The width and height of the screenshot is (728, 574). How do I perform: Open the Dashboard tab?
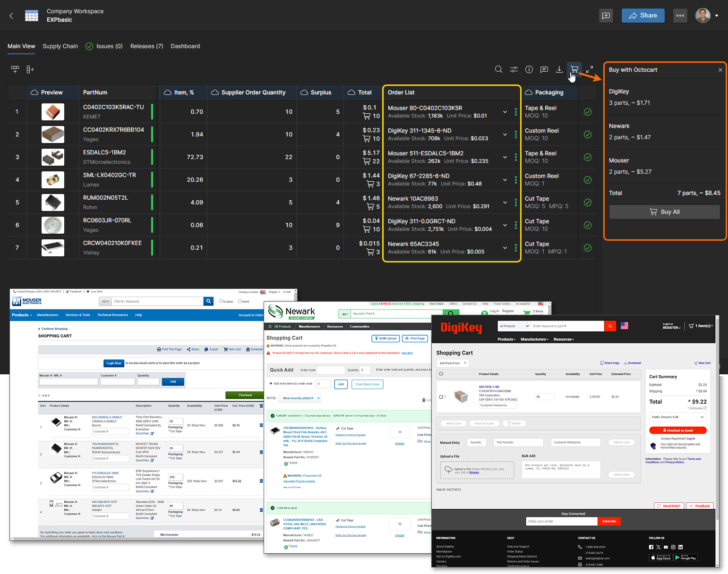pos(185,46)
